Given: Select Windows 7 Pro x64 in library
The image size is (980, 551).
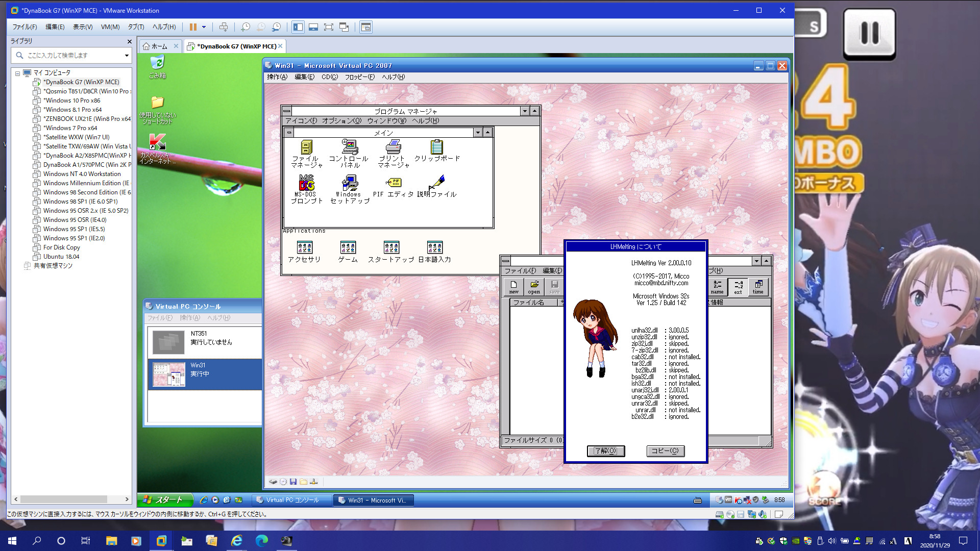Looking at the screenshot, I should [x=70, y=128].
